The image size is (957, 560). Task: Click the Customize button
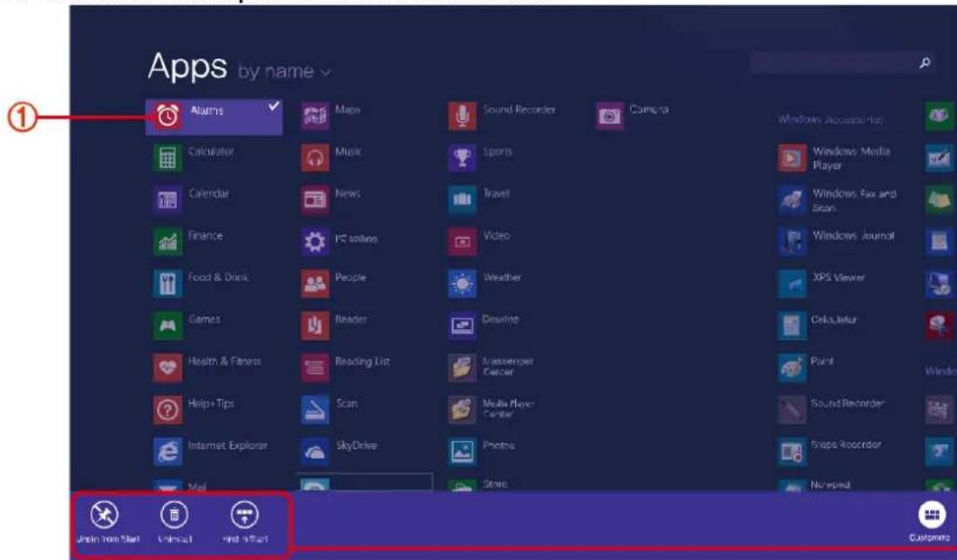tap(929, 523)
